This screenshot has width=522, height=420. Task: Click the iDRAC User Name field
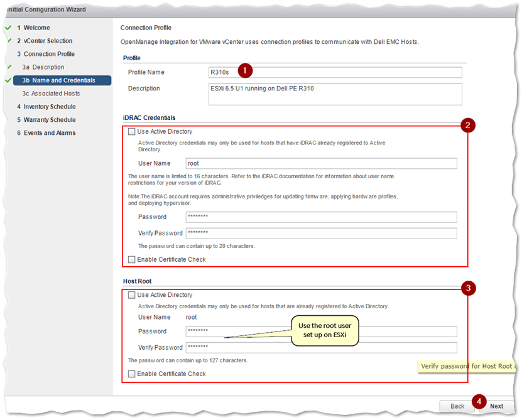[321, 163]
